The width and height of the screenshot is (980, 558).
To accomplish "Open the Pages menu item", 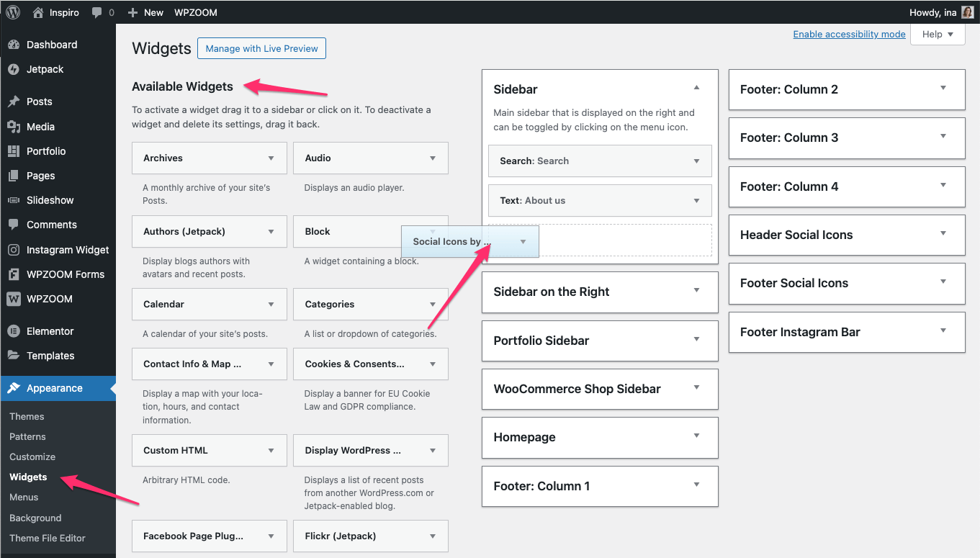I will 40,176.
